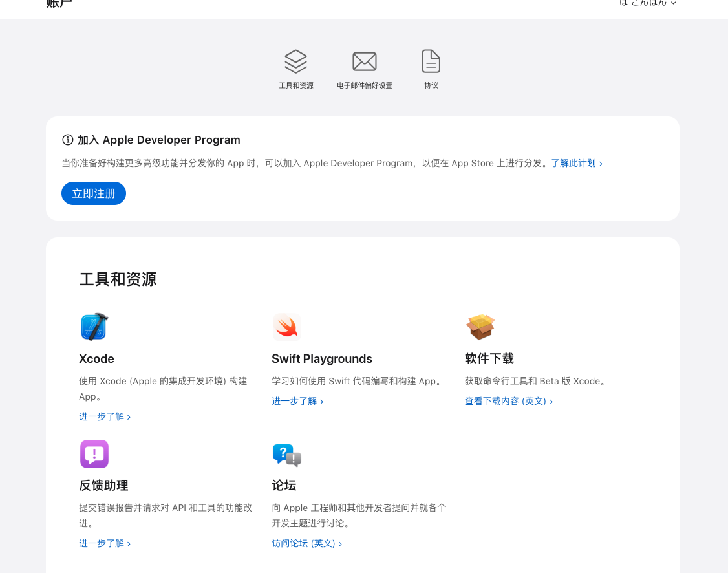The height and width of the screenshot is (573, 728).
Task: Click the info icon beside 加入 Apple Developer Program
Action: coord(68,140)
